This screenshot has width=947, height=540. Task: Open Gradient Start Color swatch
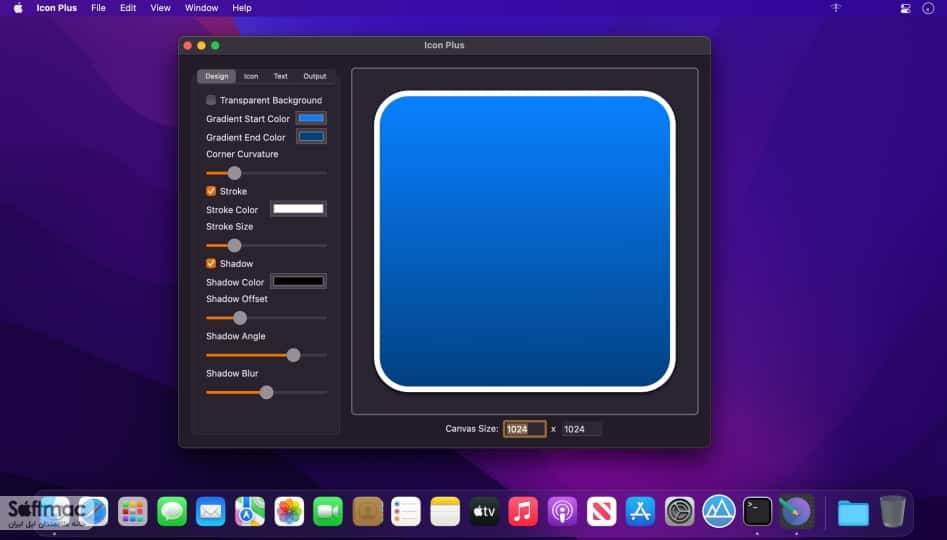coord(311,118)
